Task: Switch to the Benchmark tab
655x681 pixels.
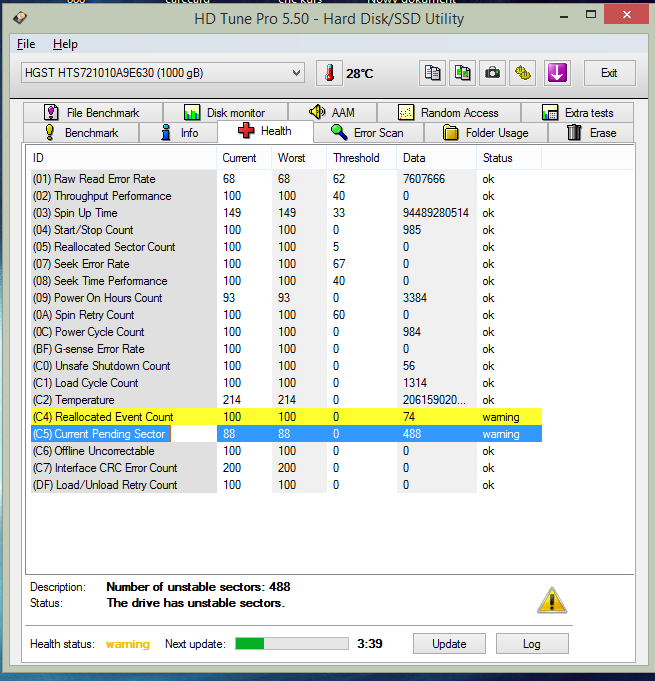Action: (x=81, y=132)
